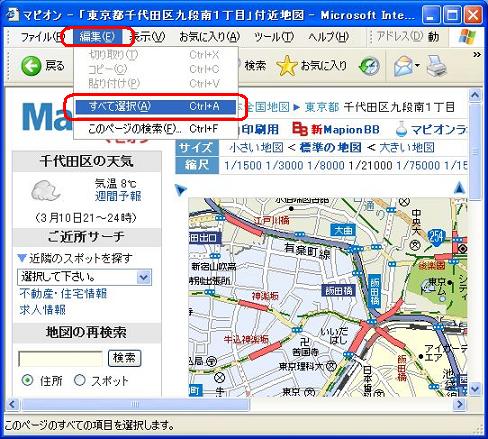This screenshot has width=488, height=439.
Task: Open the mail icon dropdown arrow
Action: (417, 65)
